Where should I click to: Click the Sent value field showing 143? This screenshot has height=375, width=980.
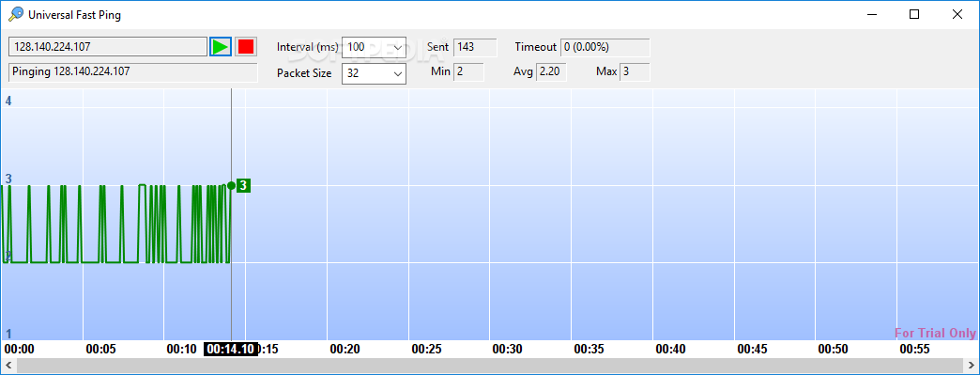pyautogui.click(x=475, y=47)
